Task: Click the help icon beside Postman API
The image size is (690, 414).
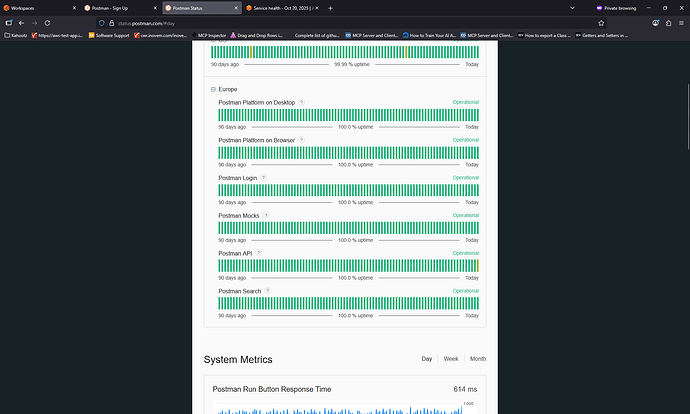Action: coord(259,253)
